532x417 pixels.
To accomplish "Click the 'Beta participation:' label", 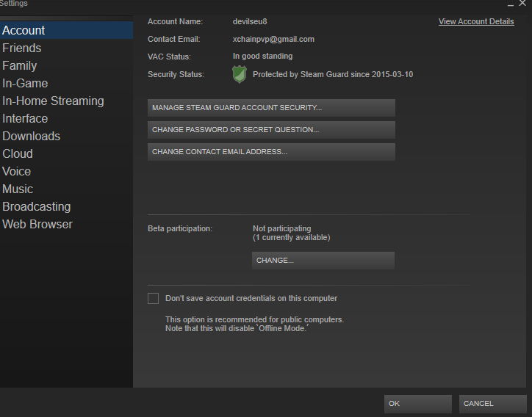I will tap(180, 228).
